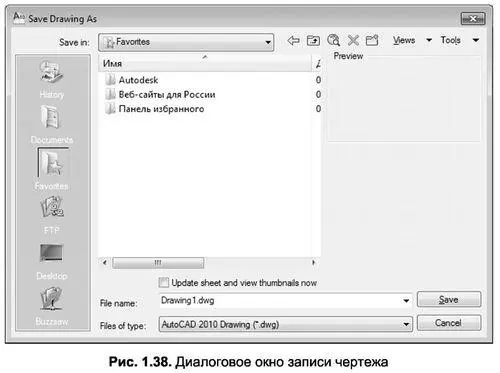This screenshot has height=373, width=500.
Task: Click the Search the Web icon
Action: [333, 40]
